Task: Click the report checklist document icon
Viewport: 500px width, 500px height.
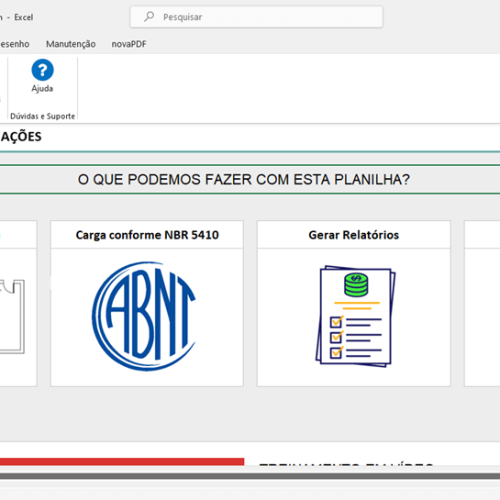Action: click(x=355, y=316)
